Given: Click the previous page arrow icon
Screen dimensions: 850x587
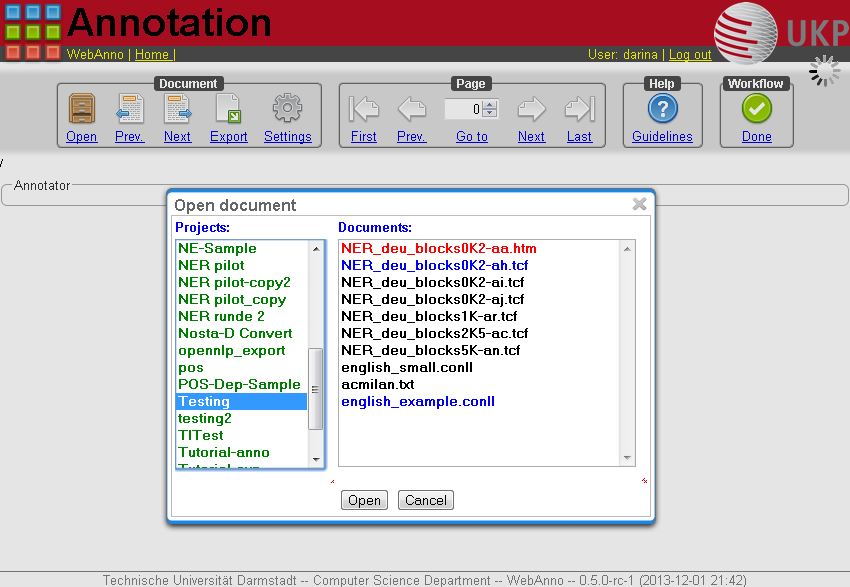Looking at the screenshot, I should pyautogui.click(x=411, y=109).
